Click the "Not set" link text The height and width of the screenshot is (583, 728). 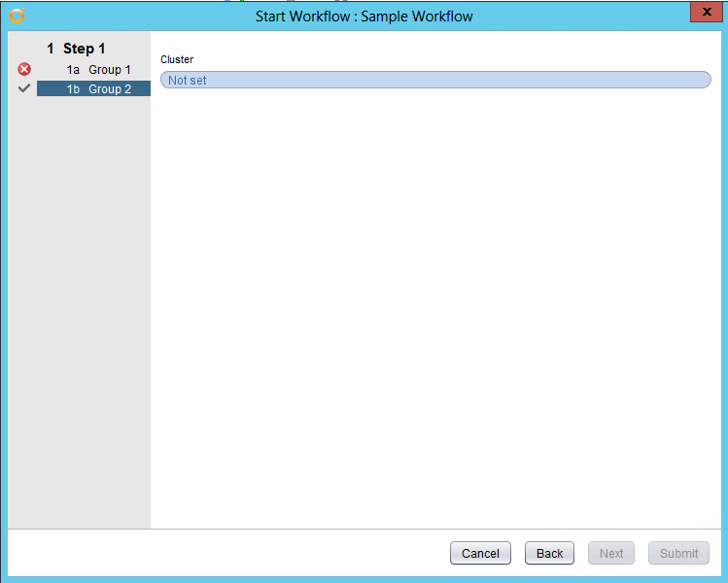coord(187,81)
